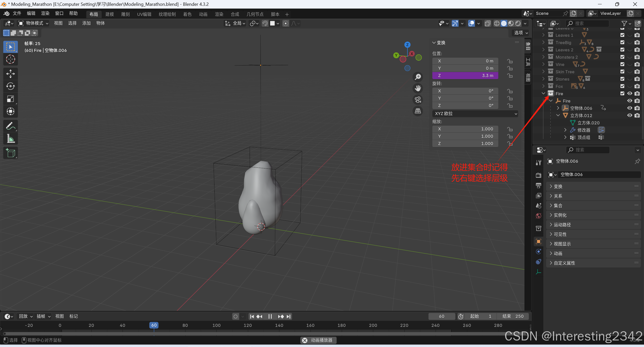
Task: Select the Measure ruler tool
Action: pos(10,138)
